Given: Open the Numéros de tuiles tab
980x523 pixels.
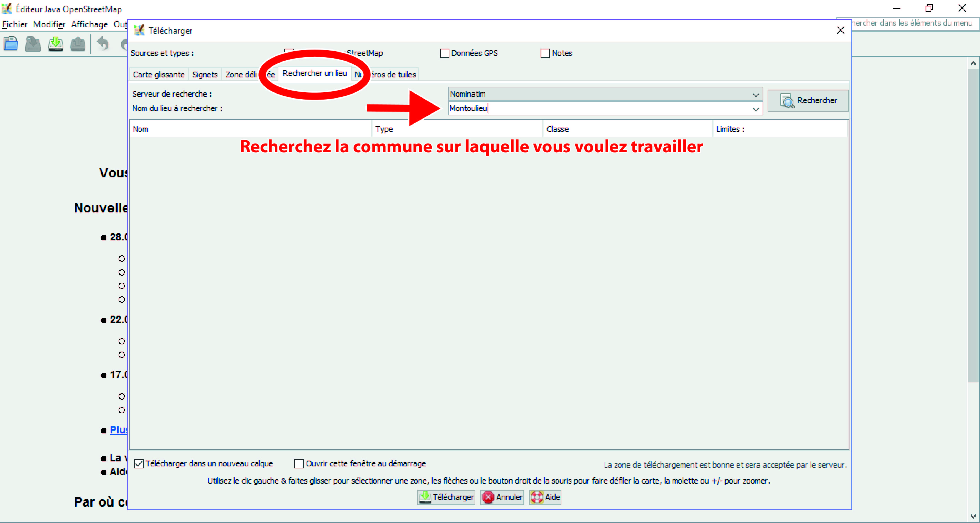Looking at the screenshot, I should [385, 75].
